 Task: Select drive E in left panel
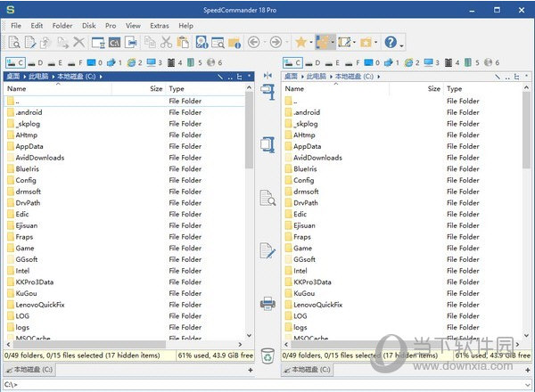click(x=55, y=62)
